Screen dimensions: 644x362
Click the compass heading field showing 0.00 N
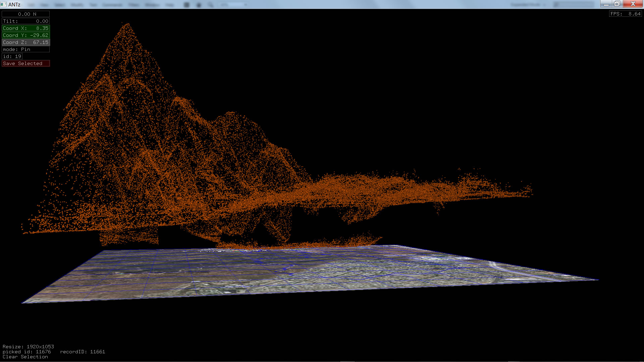point(26,14)
